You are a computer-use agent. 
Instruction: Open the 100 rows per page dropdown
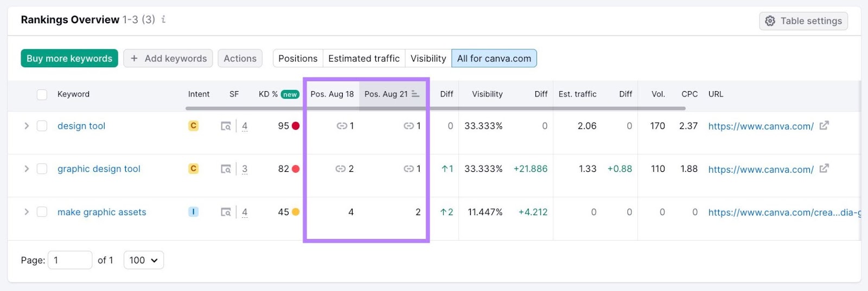(x=143, y=260)
